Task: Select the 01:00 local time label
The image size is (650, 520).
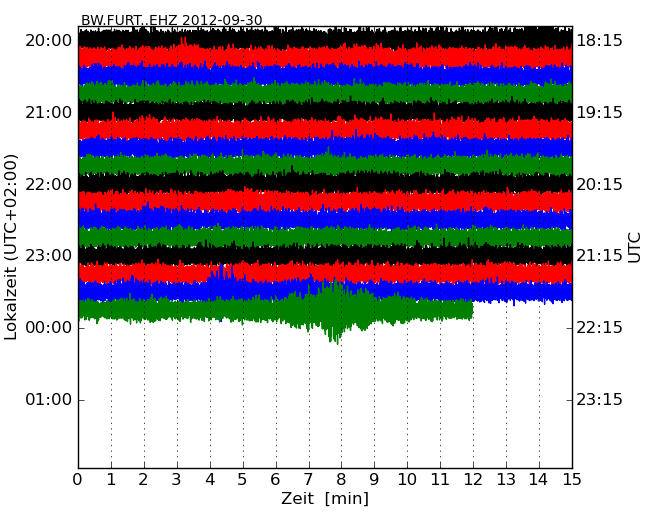Action: click(x=49, y=400)
